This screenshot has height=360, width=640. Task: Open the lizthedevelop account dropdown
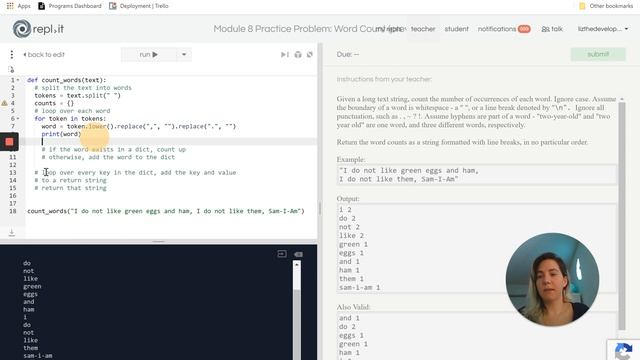pyautogui.click(x=602, y=29)
